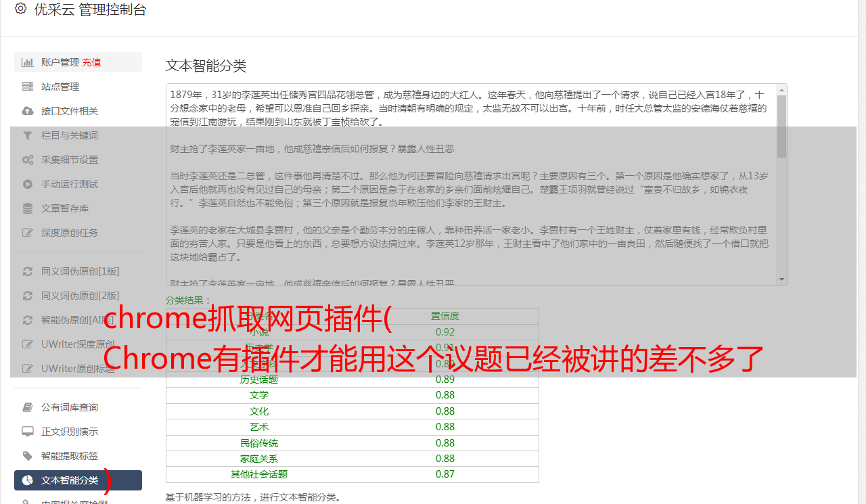Click the gear icon beside 优采云 管理控制台
Image resolution: width=866 pixels, height=504 pixels.
(20, 9)
